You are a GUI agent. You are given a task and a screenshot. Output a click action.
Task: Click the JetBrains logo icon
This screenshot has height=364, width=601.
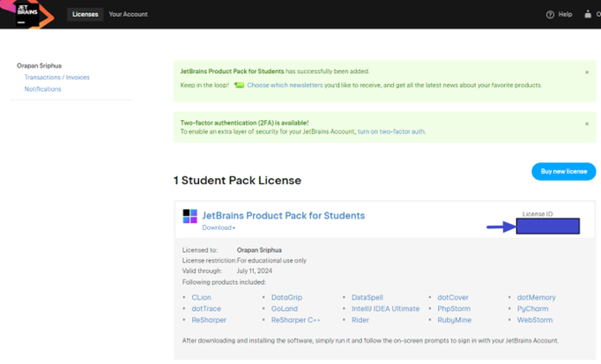coord(28,14)
